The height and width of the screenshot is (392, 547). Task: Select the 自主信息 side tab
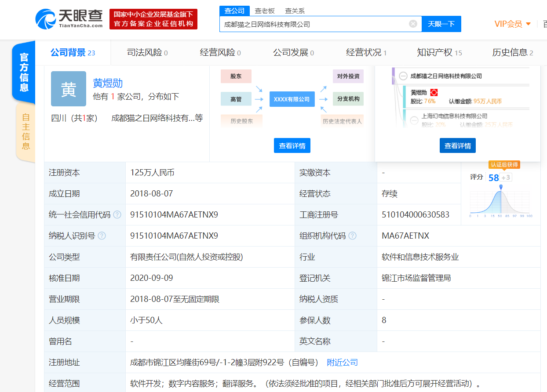(26, 132)
